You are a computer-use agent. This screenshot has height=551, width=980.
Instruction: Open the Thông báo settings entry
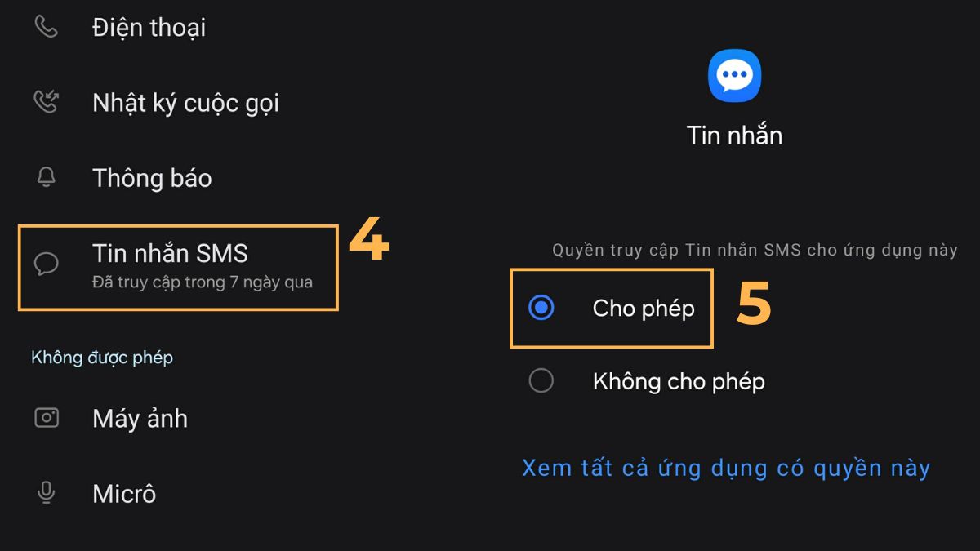point(153,176)
